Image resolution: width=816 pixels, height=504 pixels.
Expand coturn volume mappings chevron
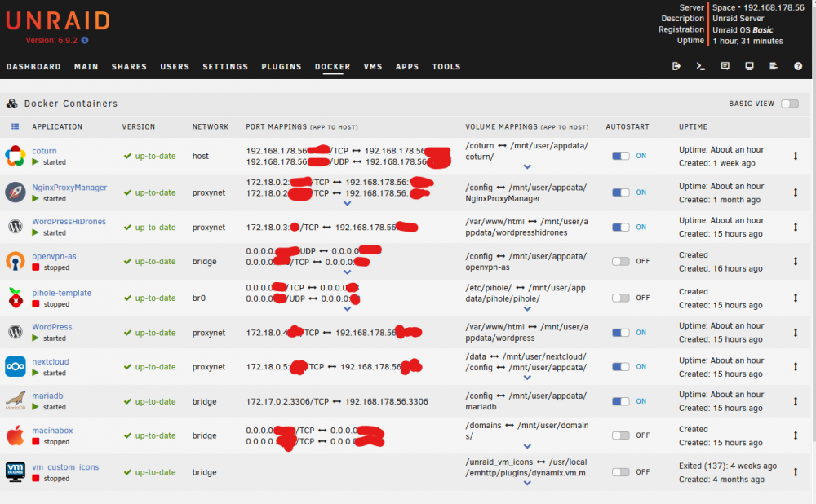[527, 167]
